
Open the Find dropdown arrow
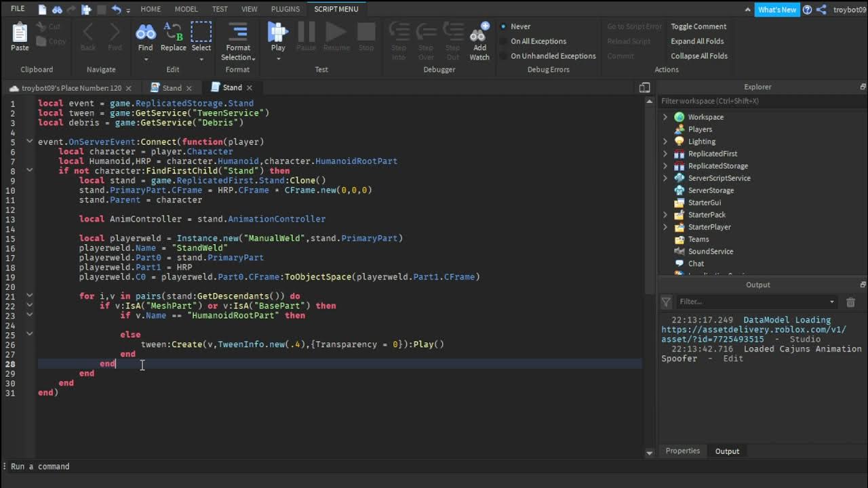146,59
